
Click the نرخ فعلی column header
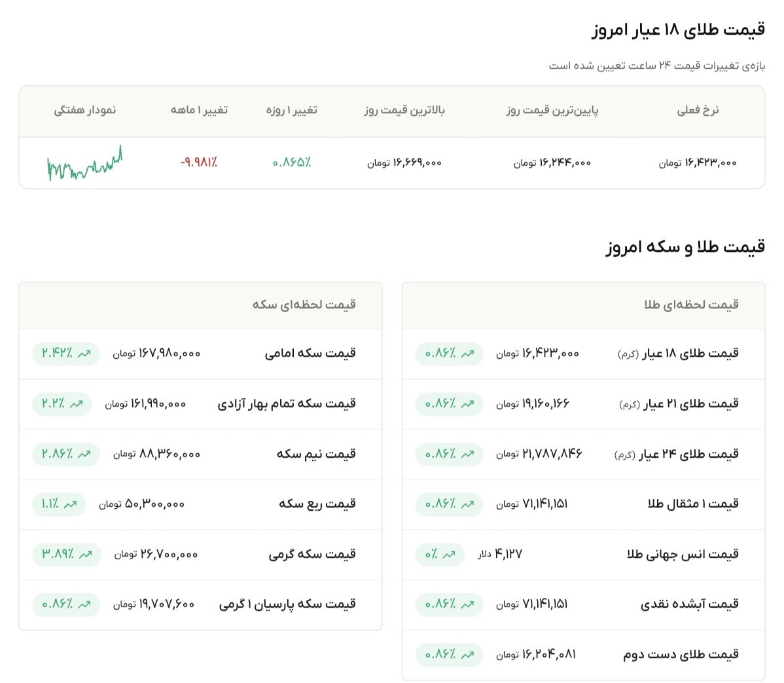698,110
